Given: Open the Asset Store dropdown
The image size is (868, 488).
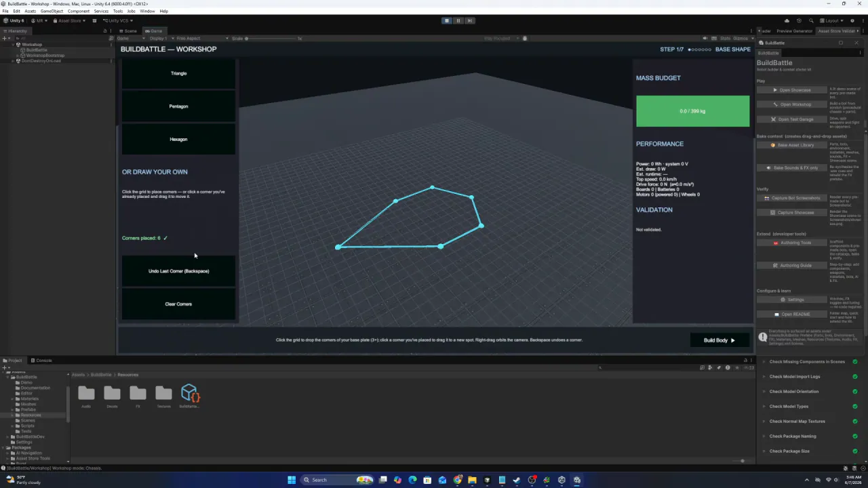Looking at the screenshot, I should 69,20.
